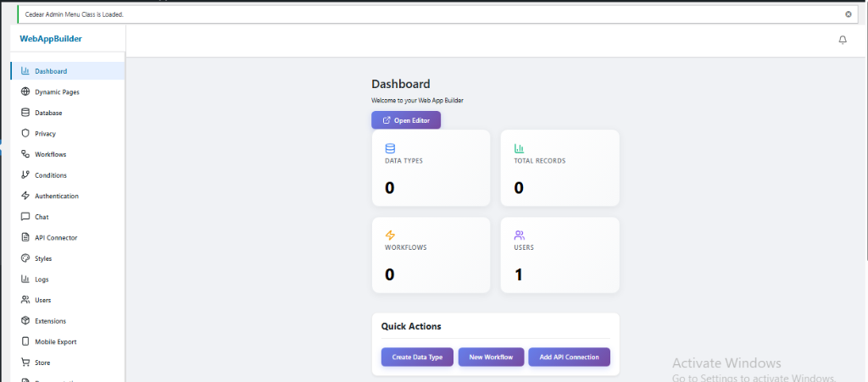Open notifications with the bell icon

[x=843, y=40]
